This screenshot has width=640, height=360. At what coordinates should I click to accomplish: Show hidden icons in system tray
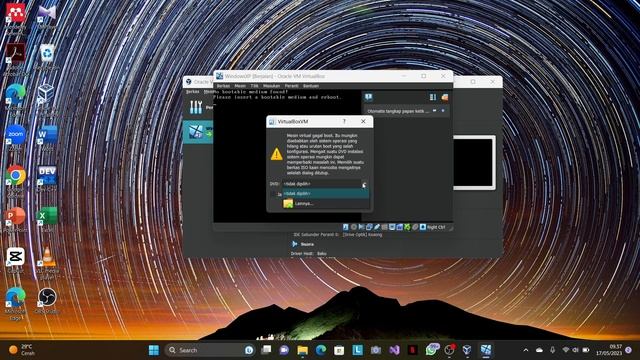pyautogui.click(x=526, y=350)
